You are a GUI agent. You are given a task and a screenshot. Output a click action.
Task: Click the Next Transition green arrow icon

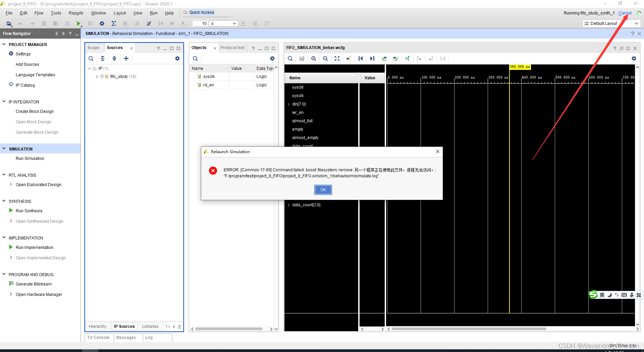pos(395,58)
